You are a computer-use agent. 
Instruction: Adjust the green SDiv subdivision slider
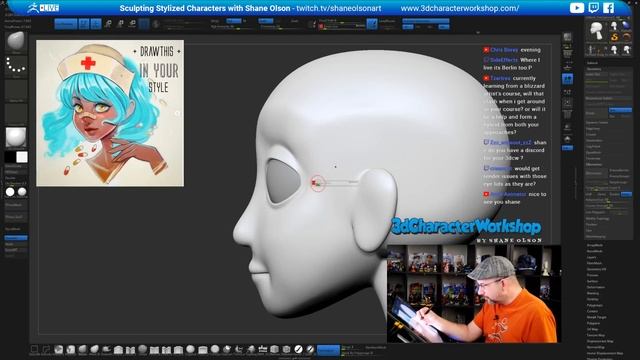tap(597, 81)
